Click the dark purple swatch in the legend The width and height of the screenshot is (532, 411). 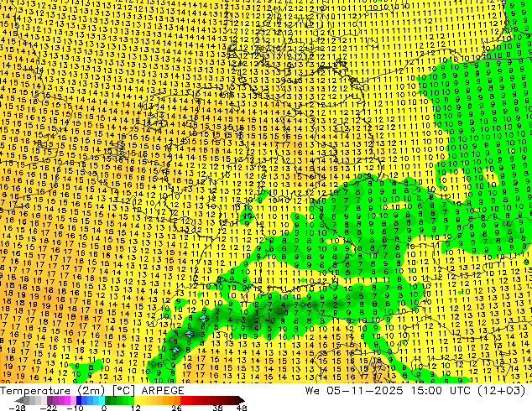(50, 400)
